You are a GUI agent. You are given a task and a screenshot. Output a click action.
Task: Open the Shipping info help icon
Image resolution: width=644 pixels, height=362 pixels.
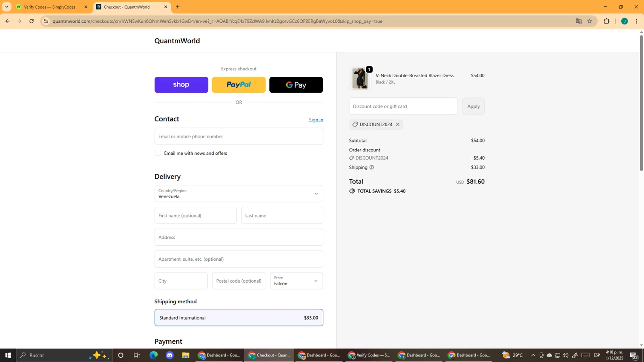tap(372, 167)
